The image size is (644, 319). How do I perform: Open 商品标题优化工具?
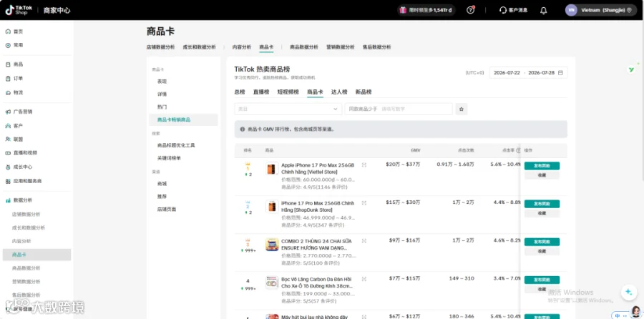176,146
